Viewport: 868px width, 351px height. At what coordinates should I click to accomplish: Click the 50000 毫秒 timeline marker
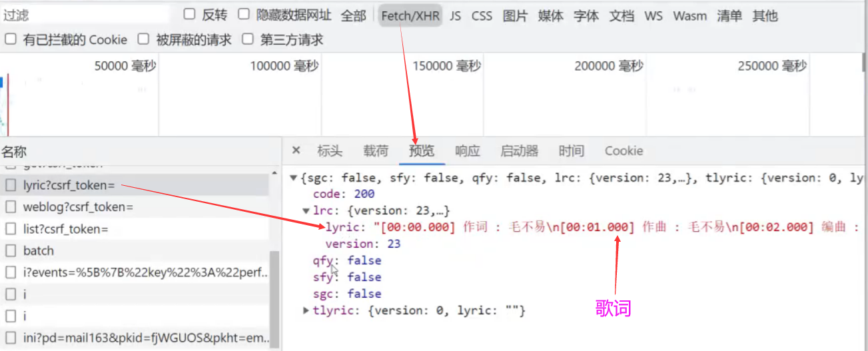pyautogui.click(x=125, y=66)
